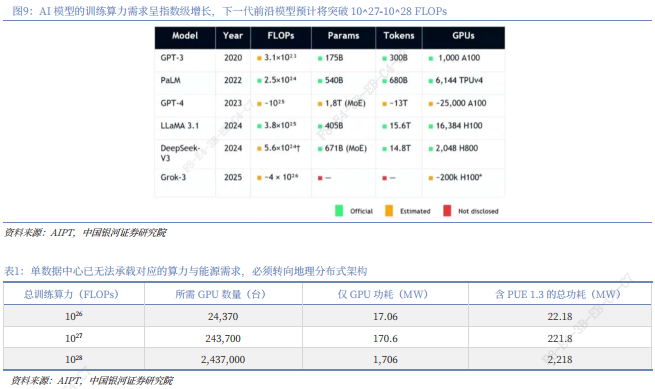Click the Grok-3 model name
The height and width of the screenshot is (389, 655).
point(173,177)
